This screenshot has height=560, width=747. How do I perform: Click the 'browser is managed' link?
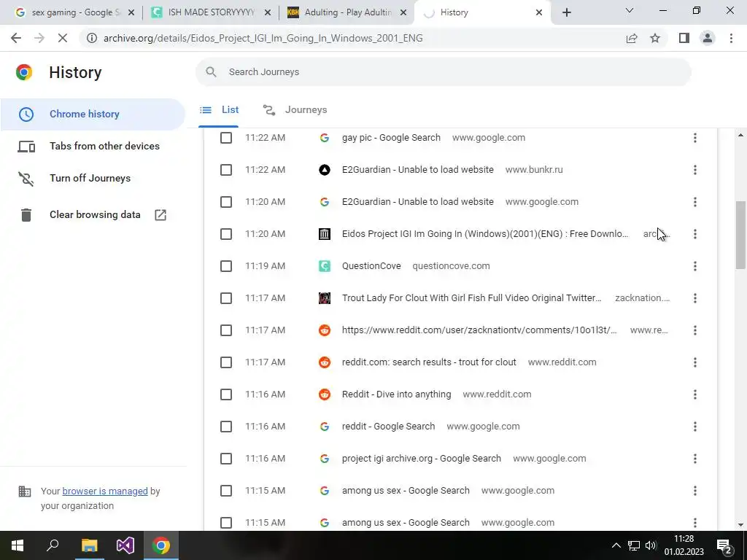coord(105,491)
